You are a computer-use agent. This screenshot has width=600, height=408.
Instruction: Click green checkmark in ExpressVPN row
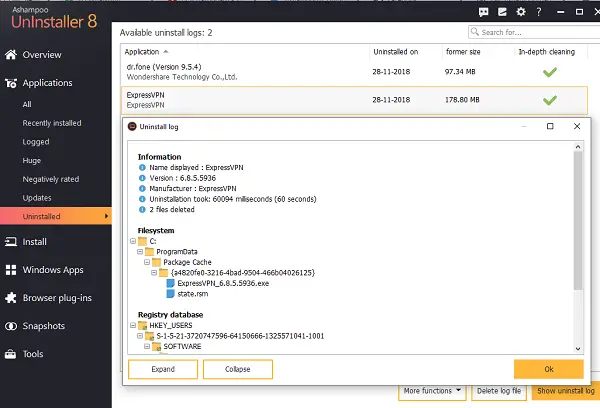(550, 100)
